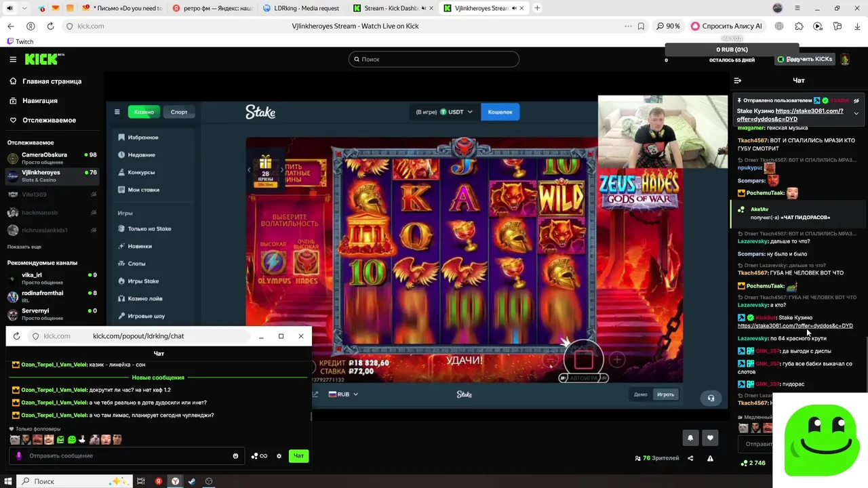Open Task View on the taskbar
The image size is (868, 488).
[141, 481]
